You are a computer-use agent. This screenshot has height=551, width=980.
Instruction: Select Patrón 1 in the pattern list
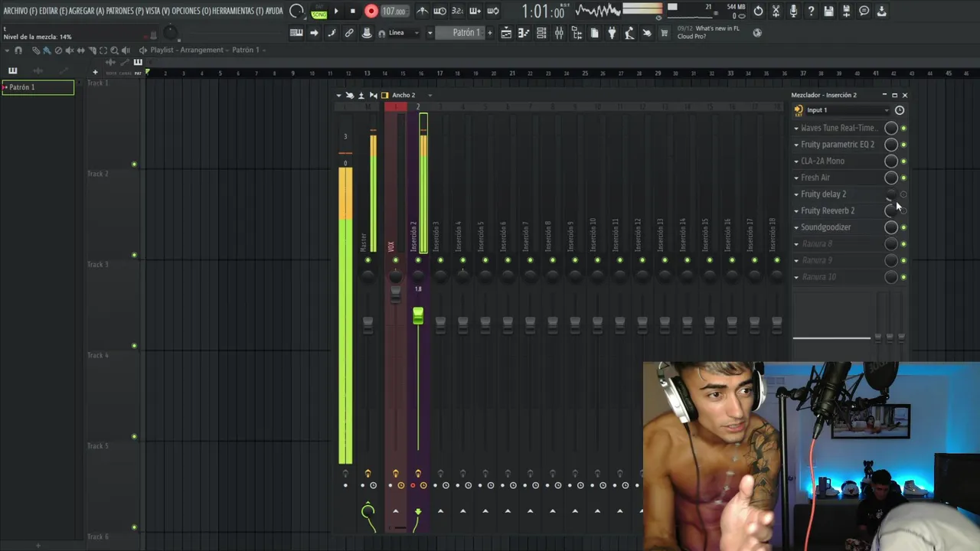point(38,87)
